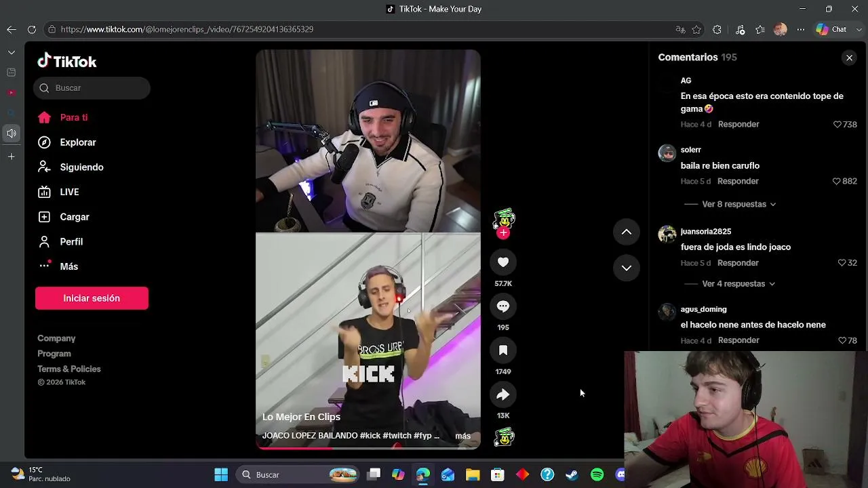Screen dimensions: 868x488
Task: Click the browser address bar URL
Action: click(x=186, y=29)
